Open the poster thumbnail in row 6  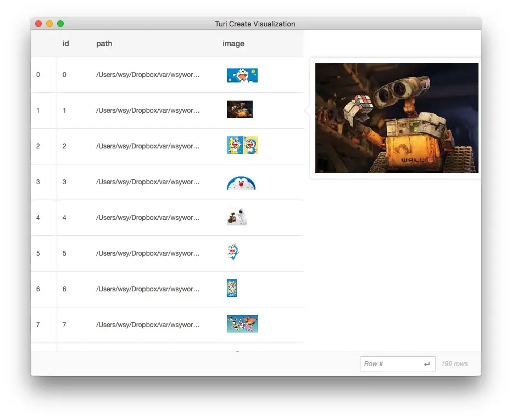point(232,288)
